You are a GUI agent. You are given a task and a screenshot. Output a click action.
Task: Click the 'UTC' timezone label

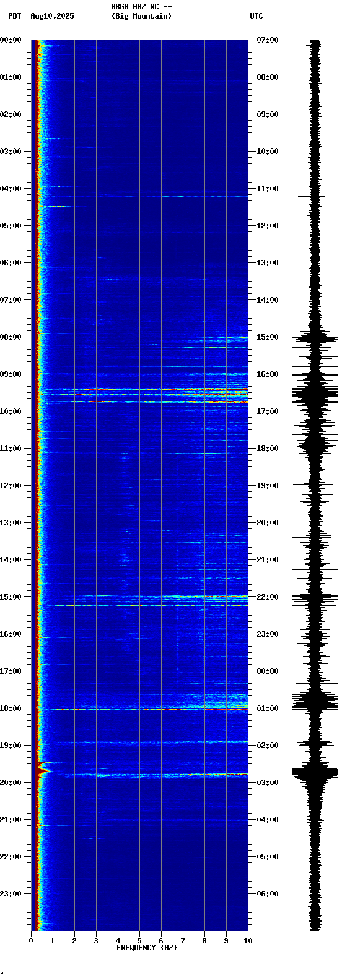point(256,16)
